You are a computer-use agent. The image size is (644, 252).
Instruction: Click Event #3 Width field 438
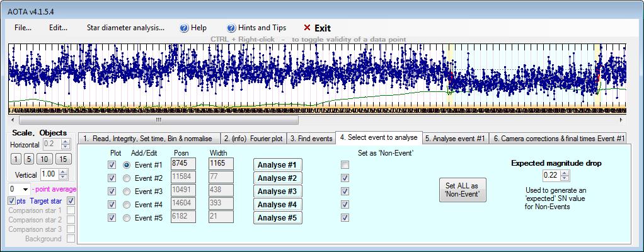click(221, 190)
